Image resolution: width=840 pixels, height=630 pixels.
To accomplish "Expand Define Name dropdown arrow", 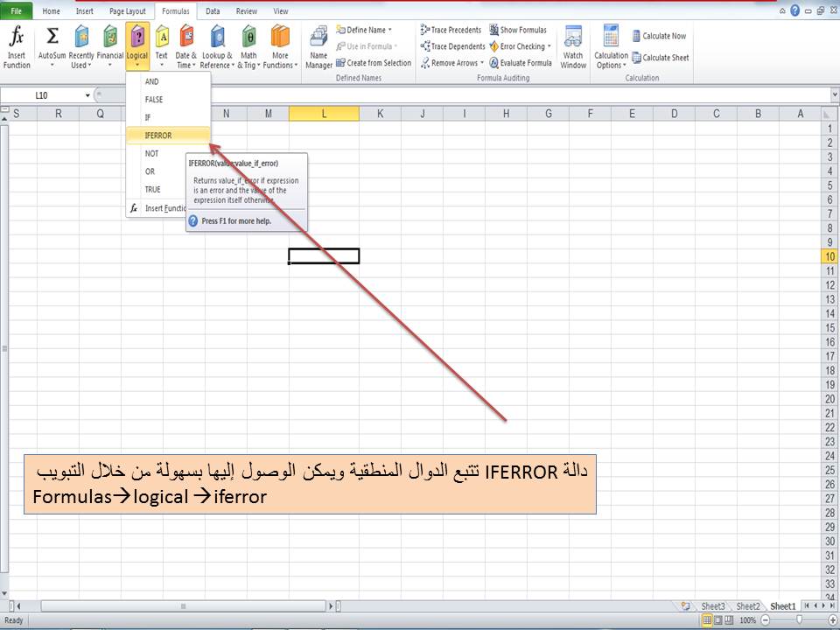I will [390, 30].
